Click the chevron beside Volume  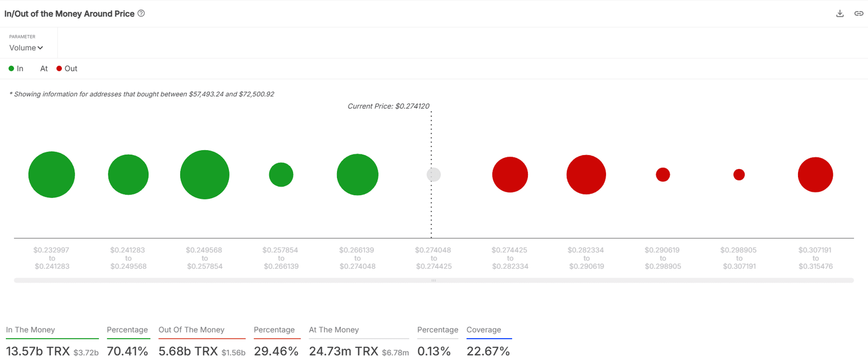coord(40,48)
